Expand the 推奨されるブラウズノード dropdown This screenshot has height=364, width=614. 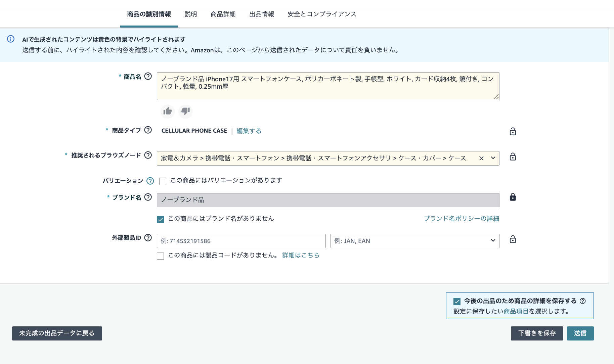pos(493,158)
